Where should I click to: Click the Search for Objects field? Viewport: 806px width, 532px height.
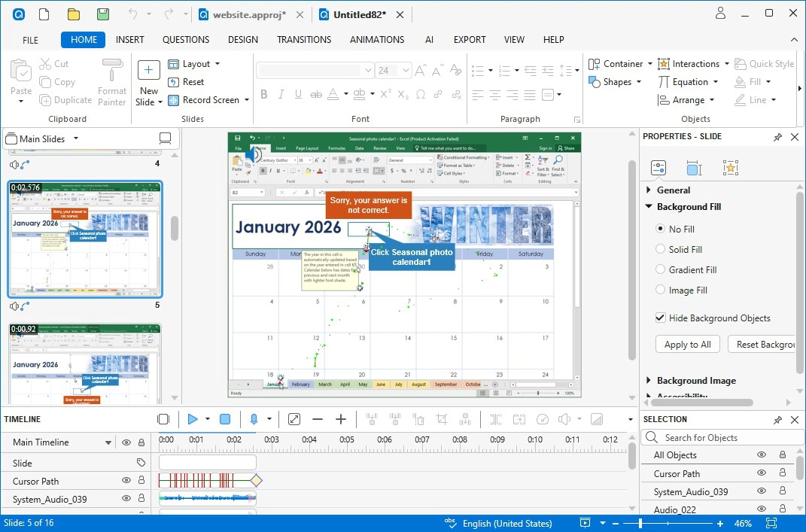[715, 437]
